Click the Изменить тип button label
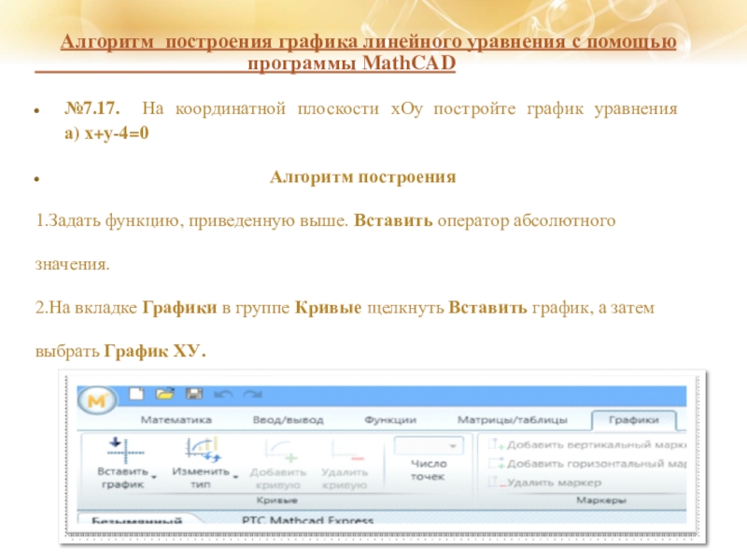The image size is (747, 560). (201, 478)
